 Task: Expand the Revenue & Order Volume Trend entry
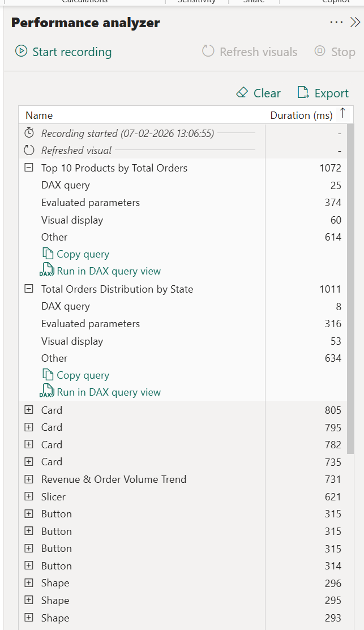(29, 479)
